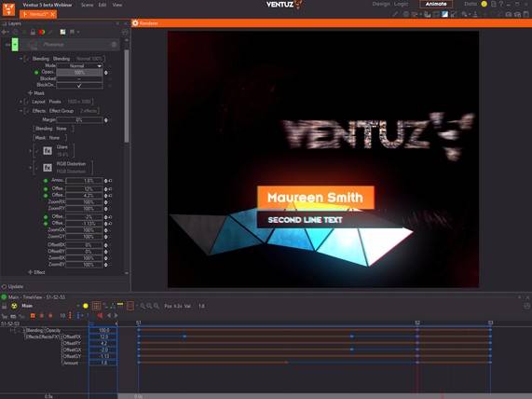Toggle the Glare effect enable checkmark

click(x=37, y=150)
